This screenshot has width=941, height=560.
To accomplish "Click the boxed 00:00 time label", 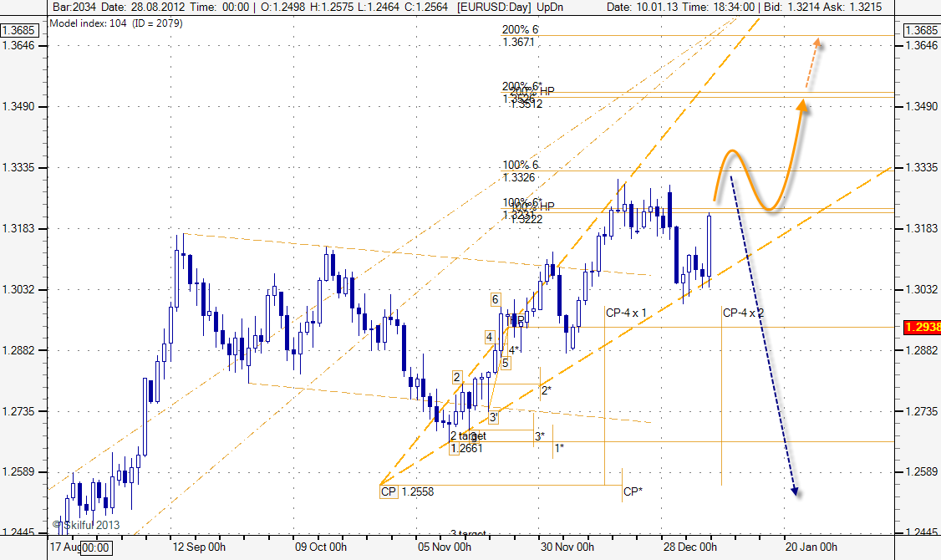I will coord(95,547).
